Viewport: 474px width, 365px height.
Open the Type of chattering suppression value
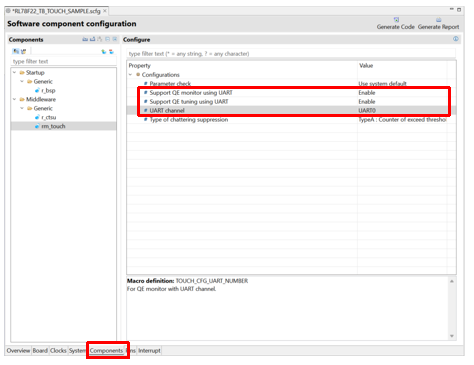coord(403,120)
